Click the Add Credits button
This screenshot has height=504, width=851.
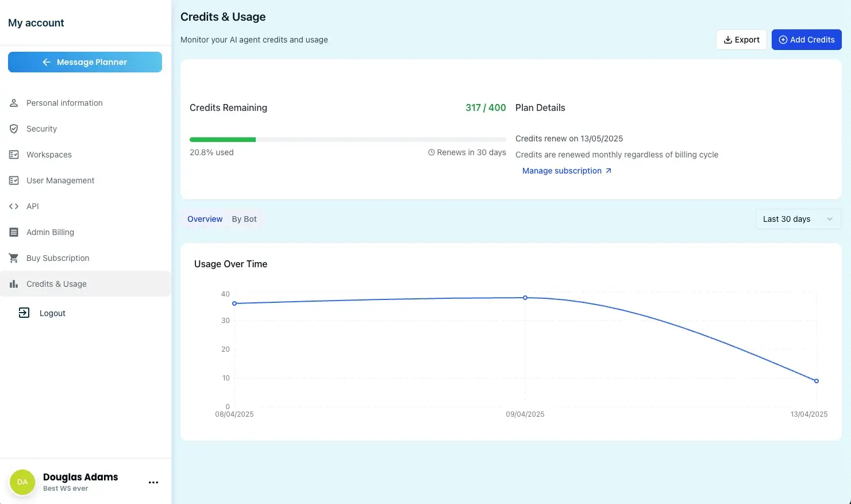point(807,39)
